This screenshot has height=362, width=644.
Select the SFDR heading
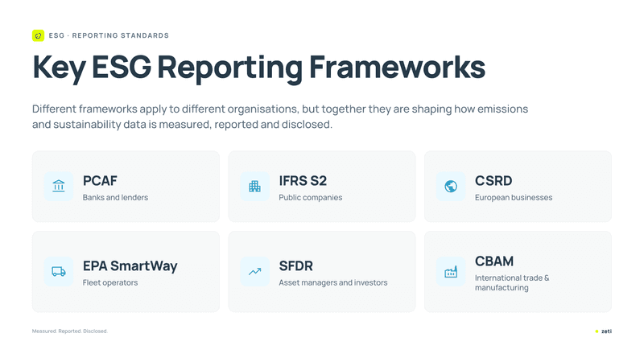tap(295, 266)
